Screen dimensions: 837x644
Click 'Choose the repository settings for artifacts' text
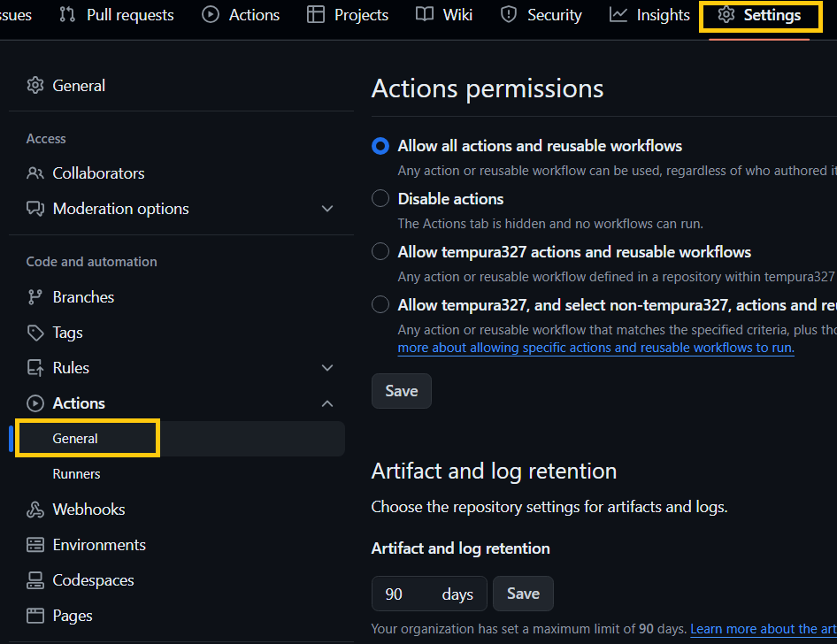[x=549, y=506]
